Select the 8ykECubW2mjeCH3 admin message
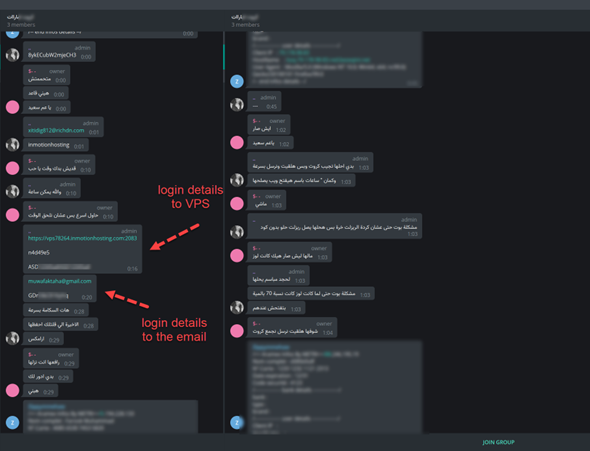Screen dimensions: 590x451 [59, 52]
